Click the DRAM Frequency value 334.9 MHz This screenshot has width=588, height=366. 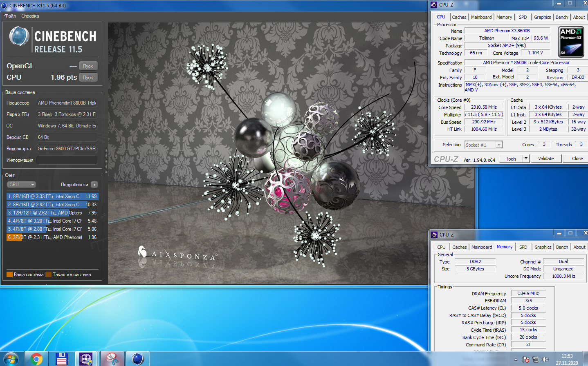[x=528, y=293]
